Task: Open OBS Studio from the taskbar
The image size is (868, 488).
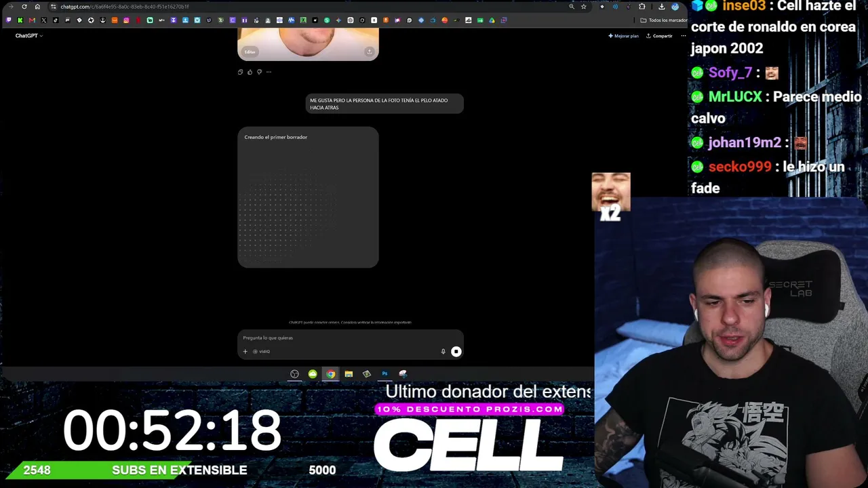Action: [294, 373]
